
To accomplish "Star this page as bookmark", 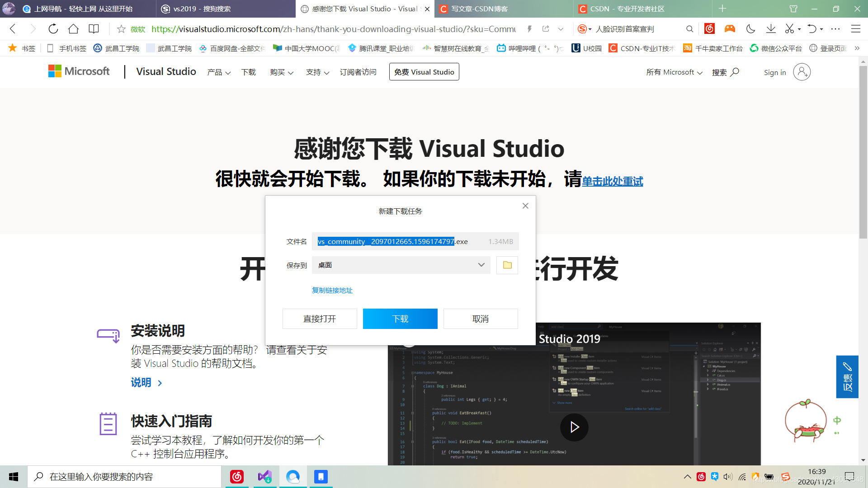I will 121,29.
